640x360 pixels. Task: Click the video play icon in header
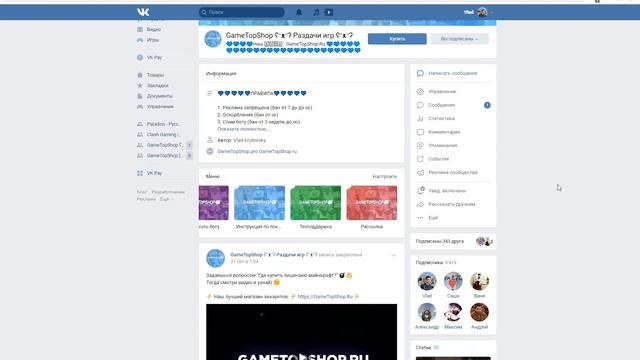point(329,12)
